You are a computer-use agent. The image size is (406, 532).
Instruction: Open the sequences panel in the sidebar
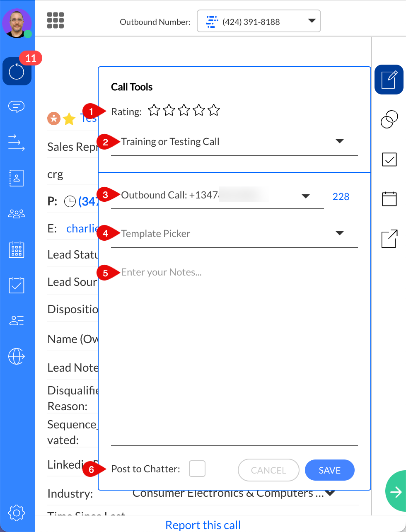coord(17,143)
